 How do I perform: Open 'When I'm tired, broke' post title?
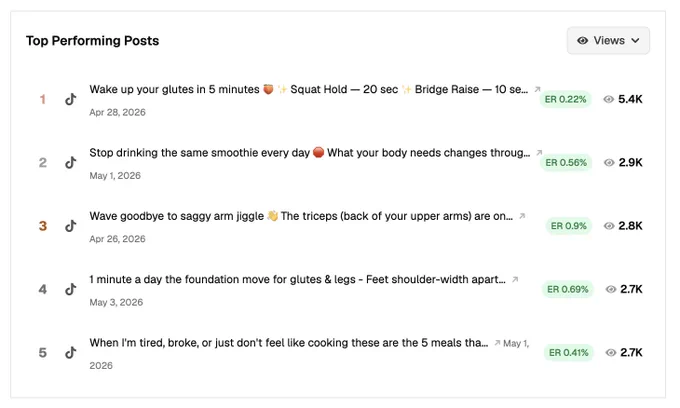pos(288,343)
